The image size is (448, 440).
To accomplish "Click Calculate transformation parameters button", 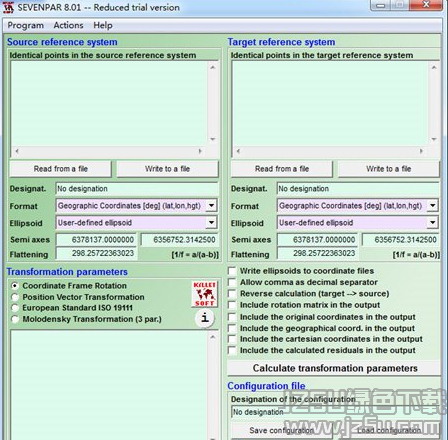I will coord(334,368).
